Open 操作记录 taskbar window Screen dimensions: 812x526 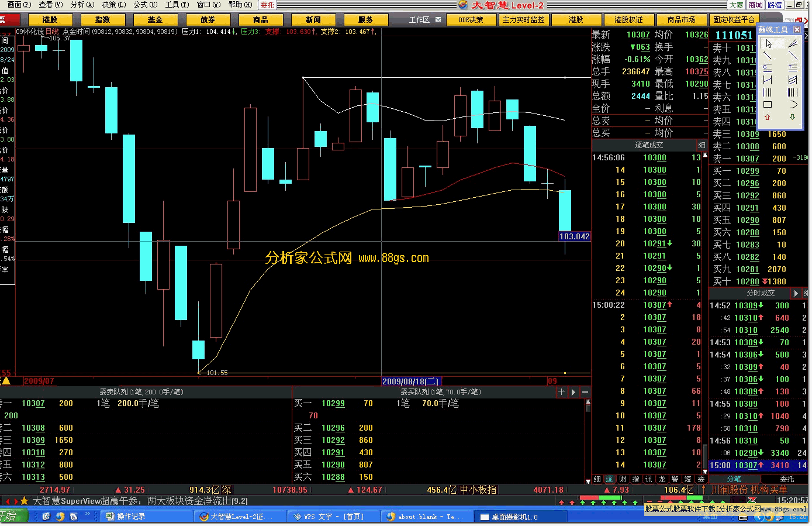pyautogui.click(x=146, y=517)
